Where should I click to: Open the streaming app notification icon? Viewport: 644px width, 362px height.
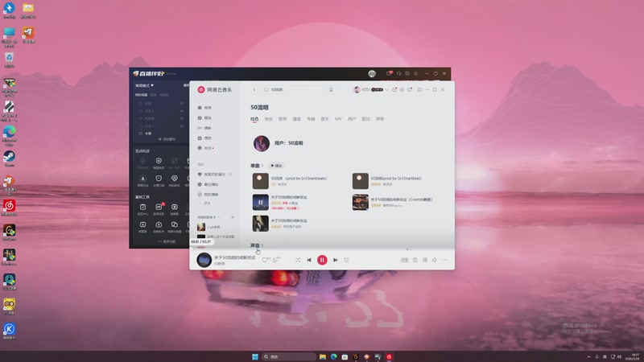(x=389, y=73)
